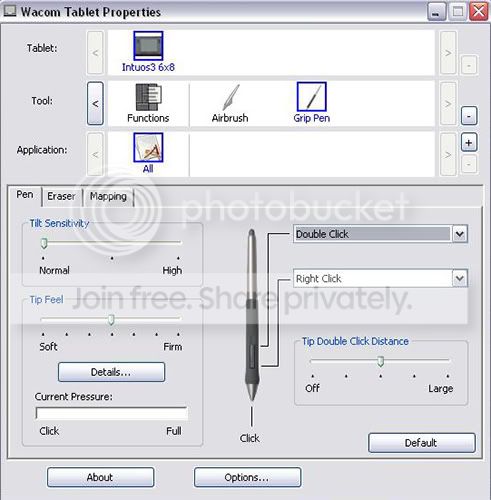Click the Large label under Double Click Distance
This screenshot has height=500, width=491.
441,389
